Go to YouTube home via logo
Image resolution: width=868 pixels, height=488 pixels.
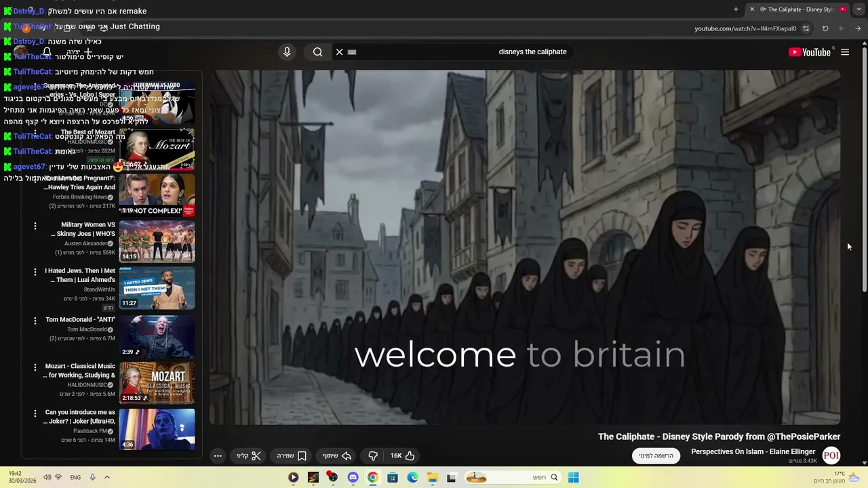pyautogui.click(x=810, y=52)
